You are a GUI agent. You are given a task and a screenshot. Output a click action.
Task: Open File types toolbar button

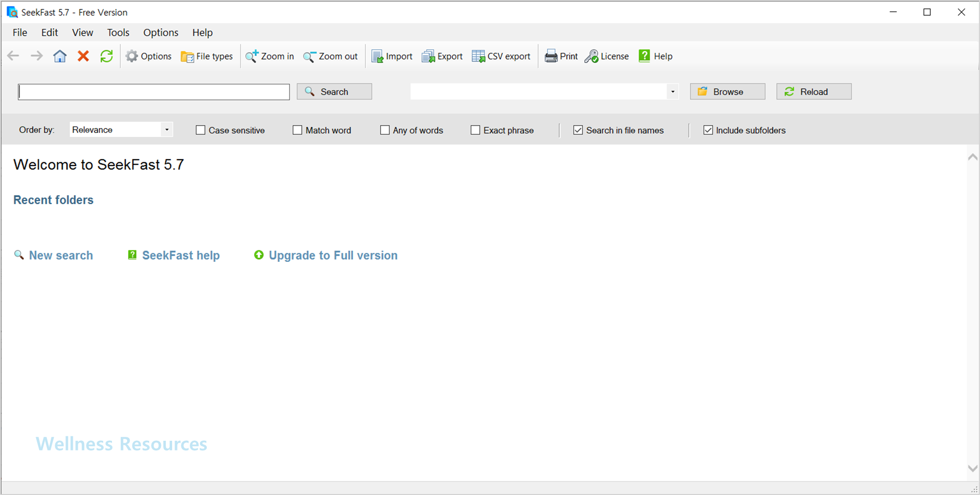[207, 56]
